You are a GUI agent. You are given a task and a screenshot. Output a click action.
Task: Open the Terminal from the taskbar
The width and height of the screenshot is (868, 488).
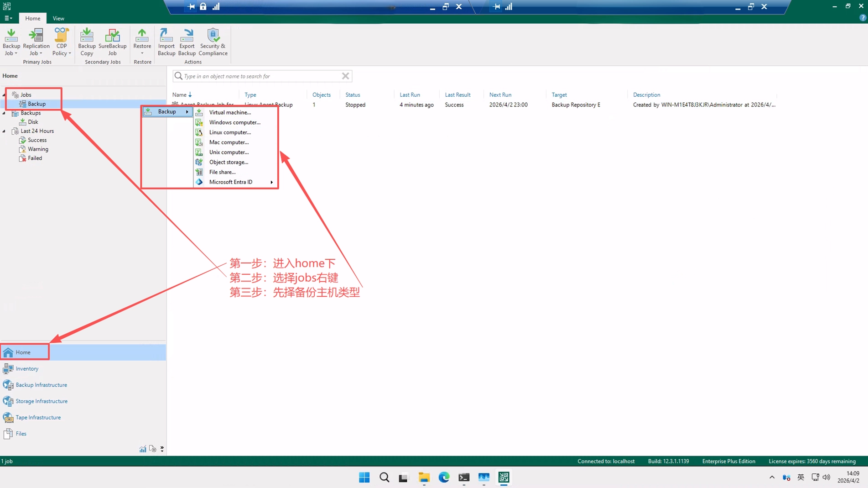coord(464,478)
